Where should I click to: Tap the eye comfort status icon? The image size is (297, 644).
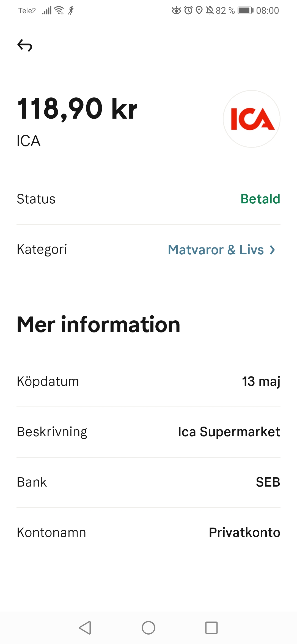point(176,10)
